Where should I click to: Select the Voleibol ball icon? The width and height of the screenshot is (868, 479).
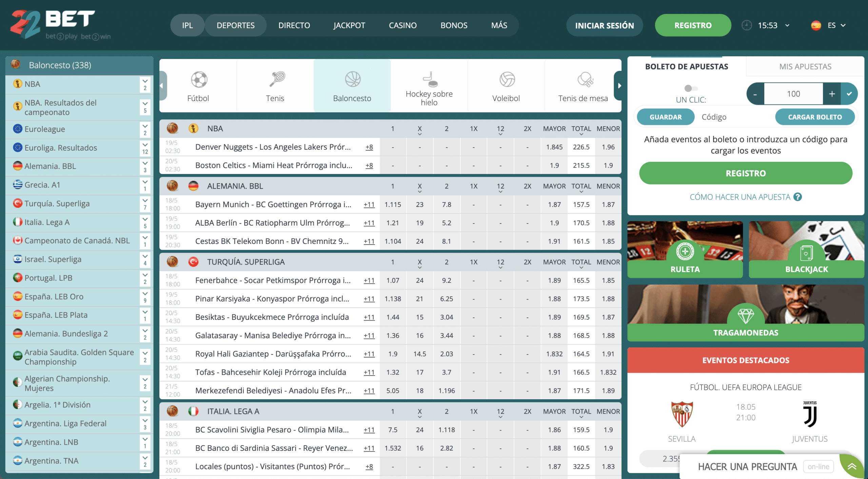tap(507, 79)
